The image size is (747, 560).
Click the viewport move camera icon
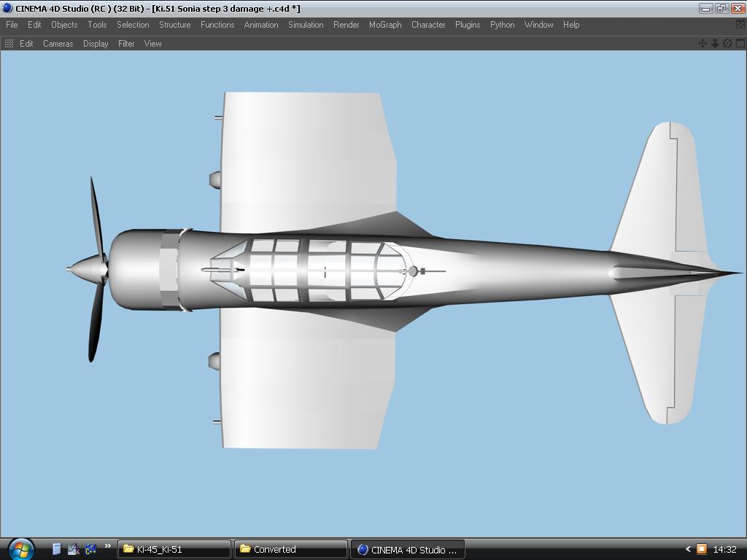(x=703, y=44)
